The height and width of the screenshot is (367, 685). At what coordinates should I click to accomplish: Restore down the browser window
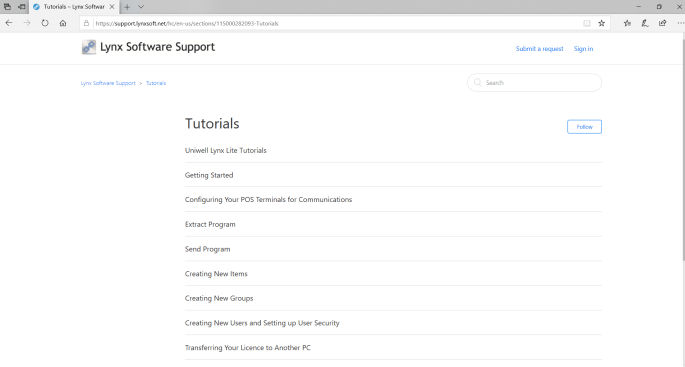(659, 7)
